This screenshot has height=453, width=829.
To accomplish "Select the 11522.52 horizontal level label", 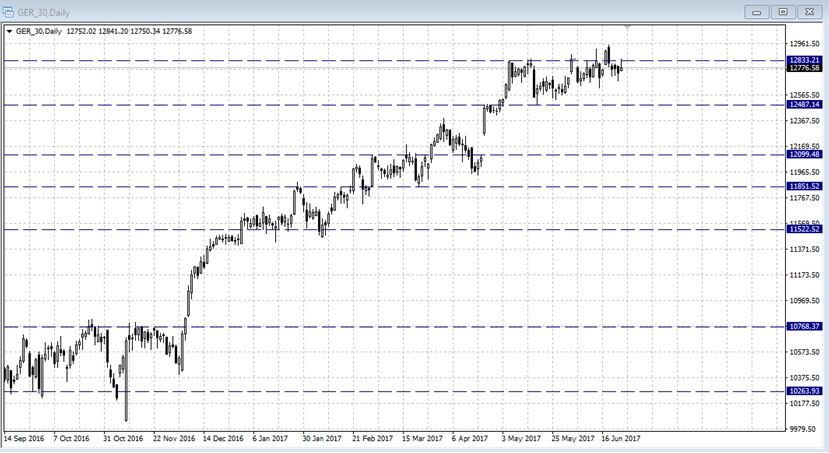I will (805, 230).
